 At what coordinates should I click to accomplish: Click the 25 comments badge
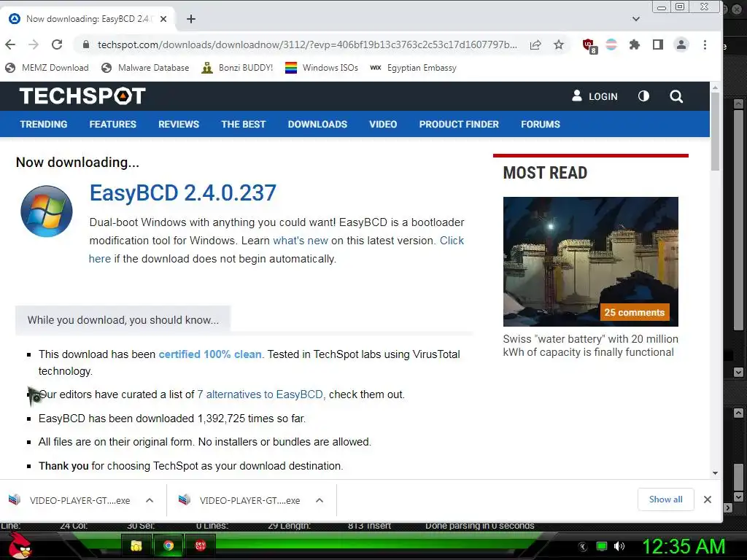click(x=635, y=312)
